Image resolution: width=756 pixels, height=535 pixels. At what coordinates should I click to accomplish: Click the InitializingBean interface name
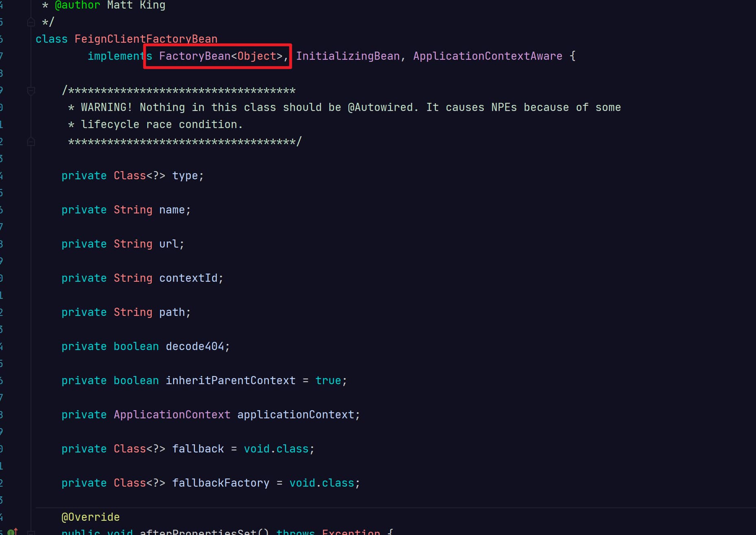pyautogui.click(x=348, y=56)
